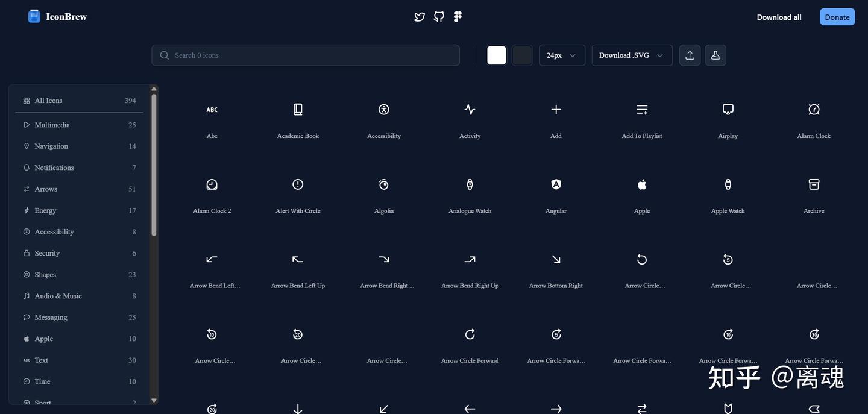Select the Arrow Bend Left Up icon

click(x=298, y=259)
